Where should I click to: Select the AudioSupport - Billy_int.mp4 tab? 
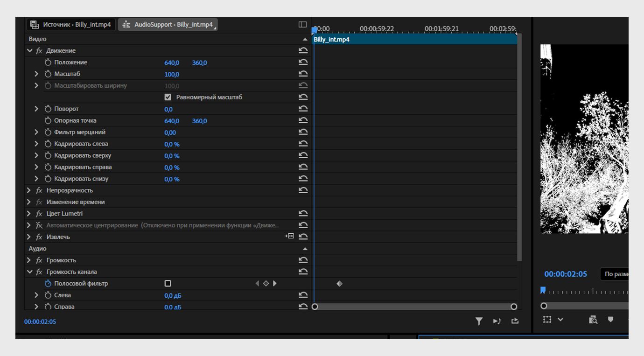click(168, 24)
